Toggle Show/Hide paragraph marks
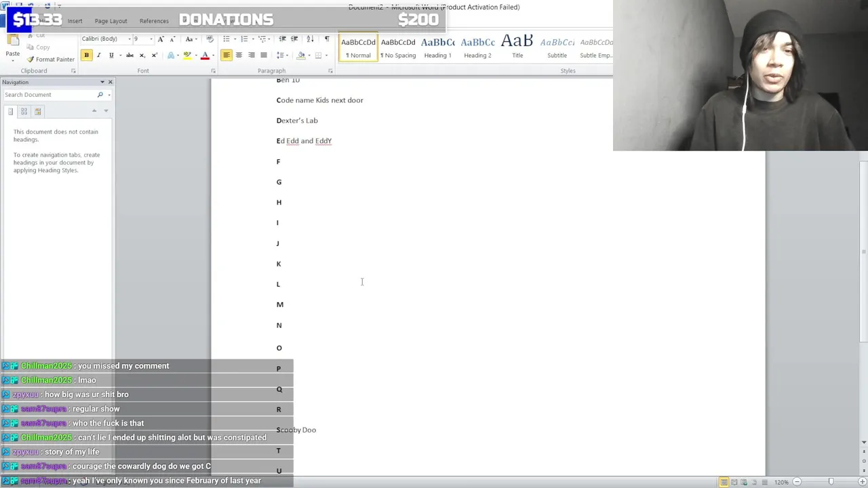The image size is (868, 488). [327, 39]
